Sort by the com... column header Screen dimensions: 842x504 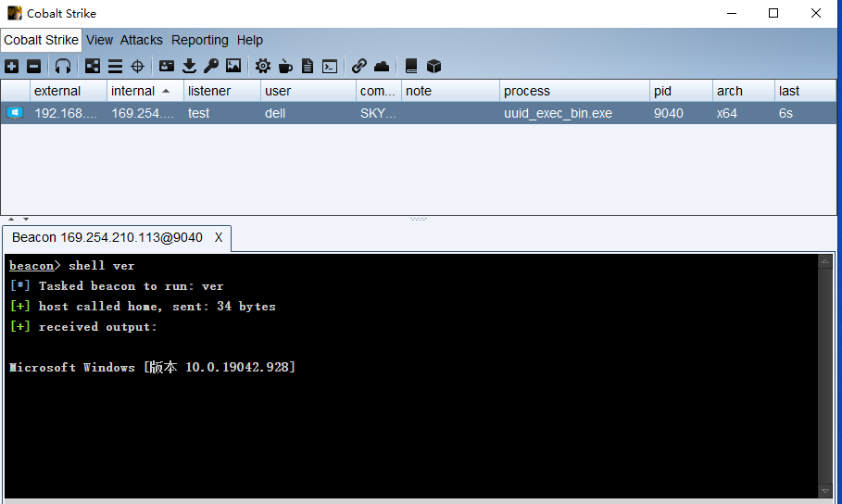[379, 91]
